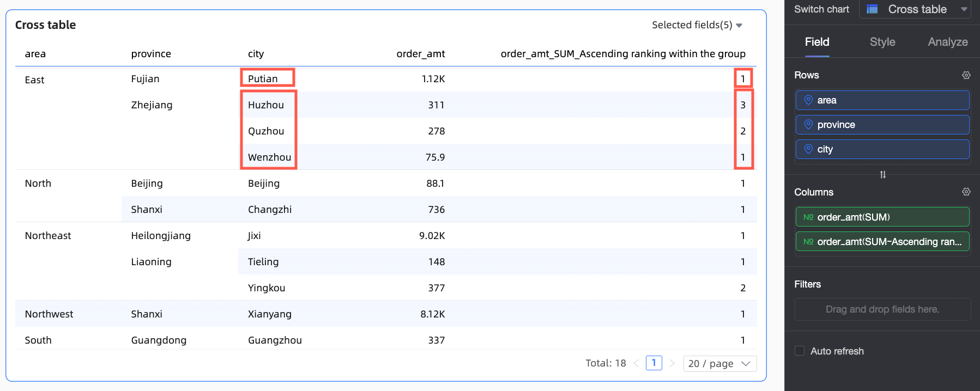
Task: Click the swap rows and columns icon
Action: click(882, 175)
